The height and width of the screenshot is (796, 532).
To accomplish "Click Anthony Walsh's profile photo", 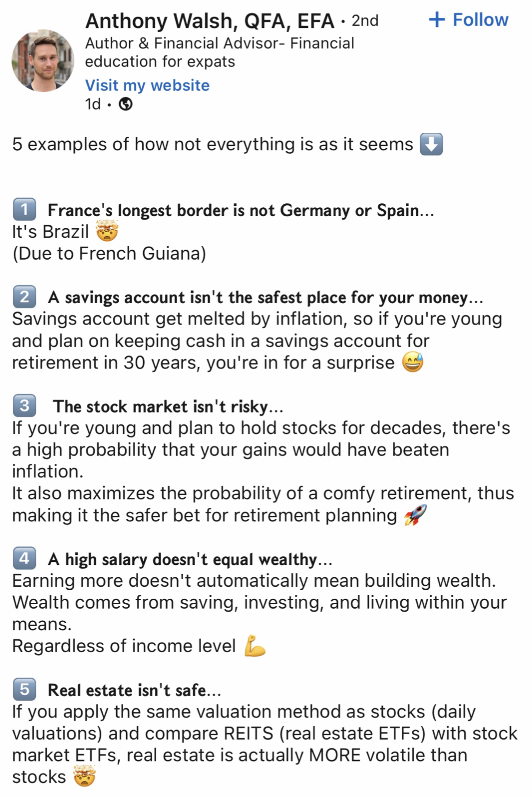I will point(43,60).
